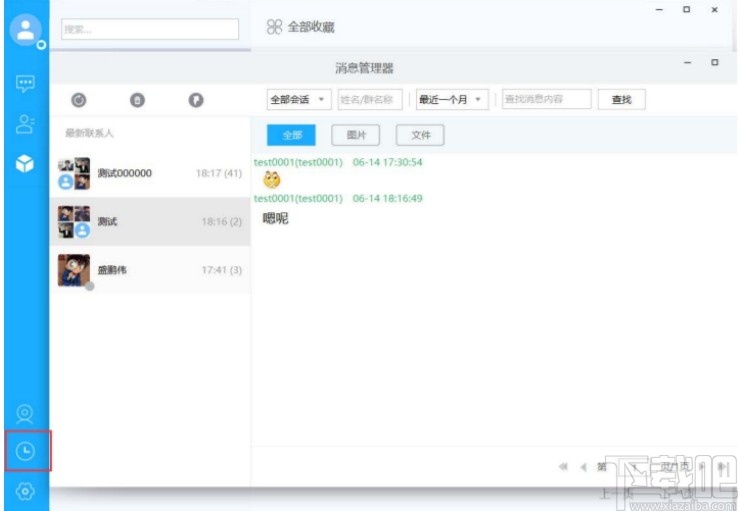Open the cube apps sidebar icon
Viewport: 740px width, 511px height.
25,164
